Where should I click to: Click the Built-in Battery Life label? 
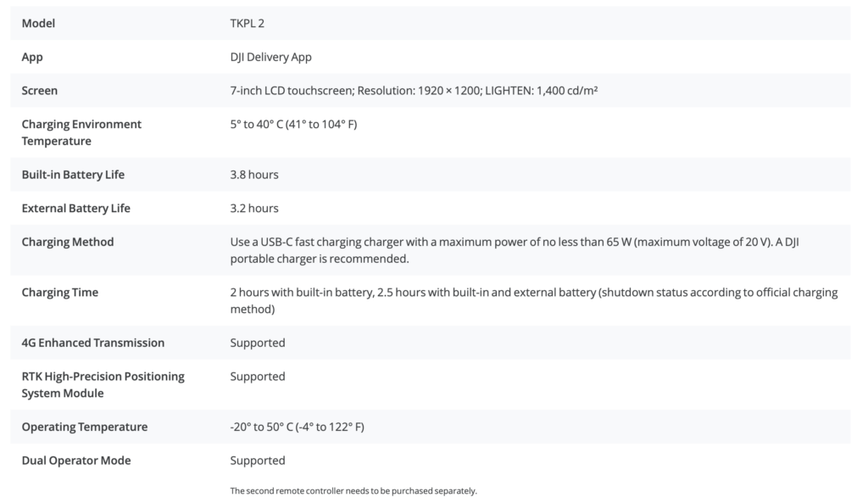(x=73, y=175)
